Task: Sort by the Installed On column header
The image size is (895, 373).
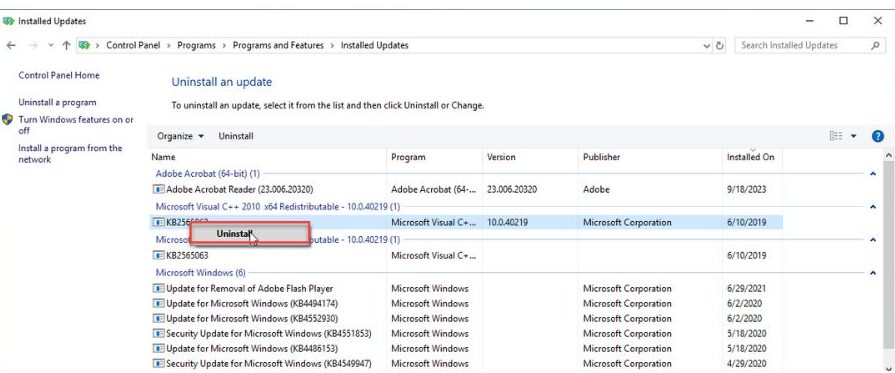Action: tap(752, 157)
